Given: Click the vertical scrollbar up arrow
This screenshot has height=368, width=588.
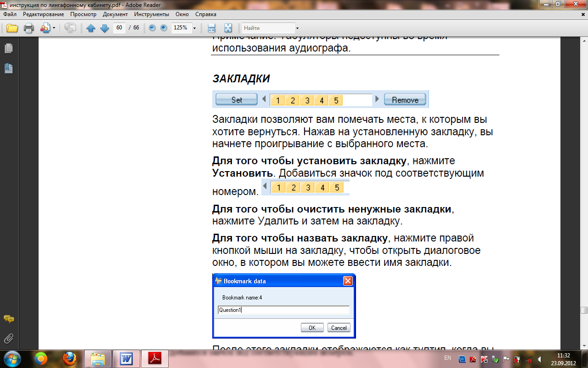Looking at the screenshot, I should click(x=584, y=40).
